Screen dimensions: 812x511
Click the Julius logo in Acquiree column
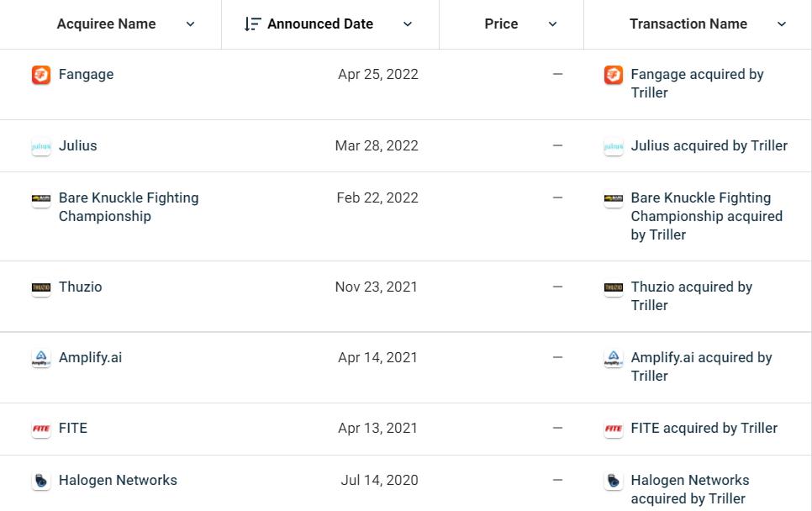(40, 146)
